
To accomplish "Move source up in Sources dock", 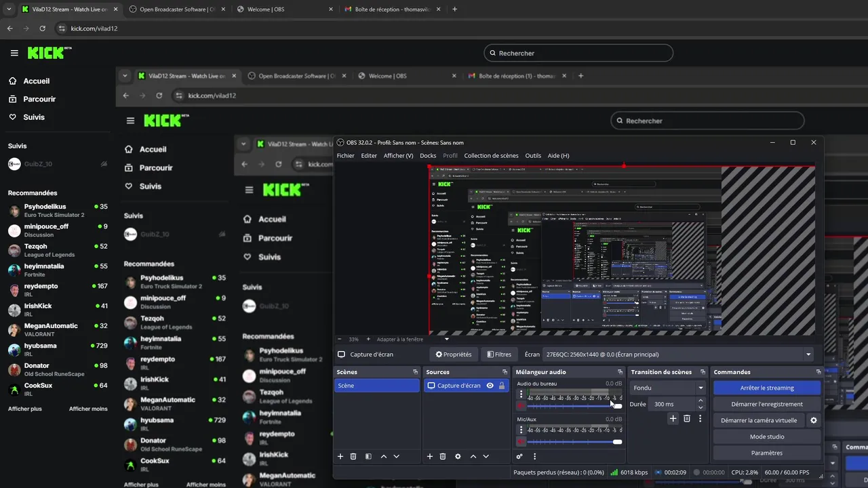I will (x=473, y=456).
